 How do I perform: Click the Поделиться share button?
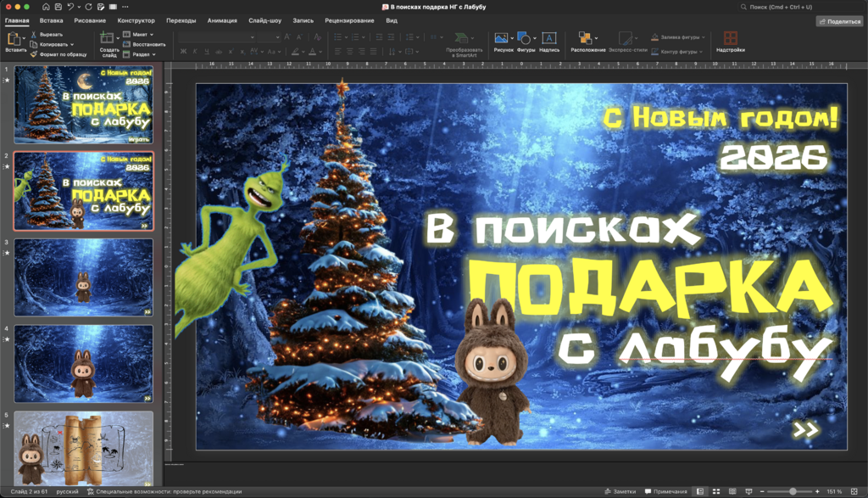pyautogui.click(x=840, y=21)
